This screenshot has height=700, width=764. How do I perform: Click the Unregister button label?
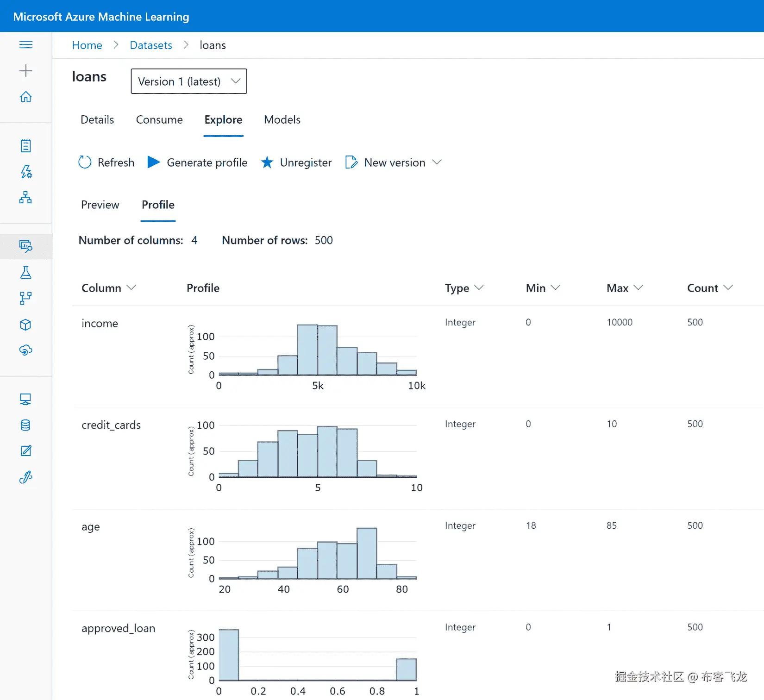[x=306, y=162]
